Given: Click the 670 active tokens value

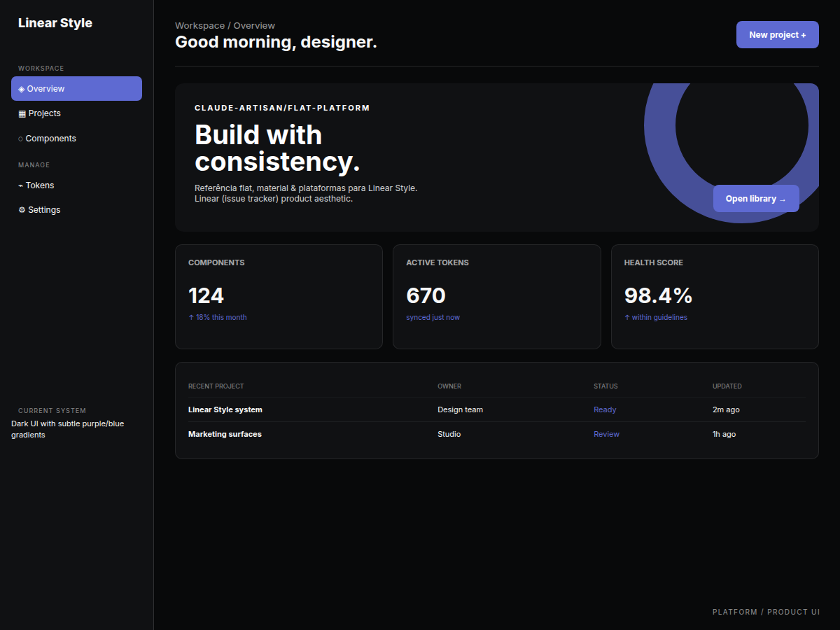Looking at the screenshot, I should tap(426, 296).
